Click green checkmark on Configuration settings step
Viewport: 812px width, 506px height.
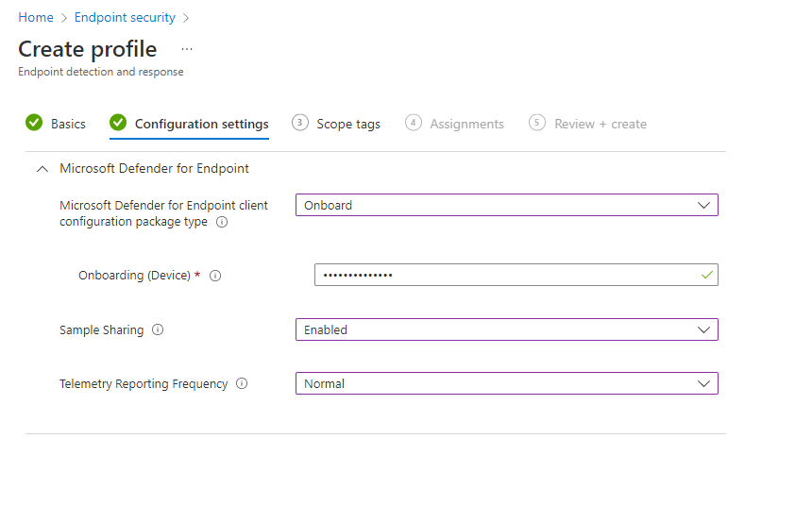coord(118,123)
